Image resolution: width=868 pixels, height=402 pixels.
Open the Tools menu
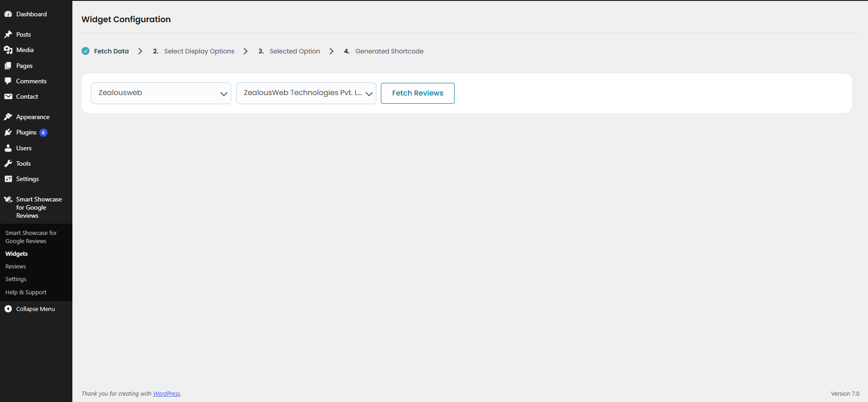[x=36, y=163]
